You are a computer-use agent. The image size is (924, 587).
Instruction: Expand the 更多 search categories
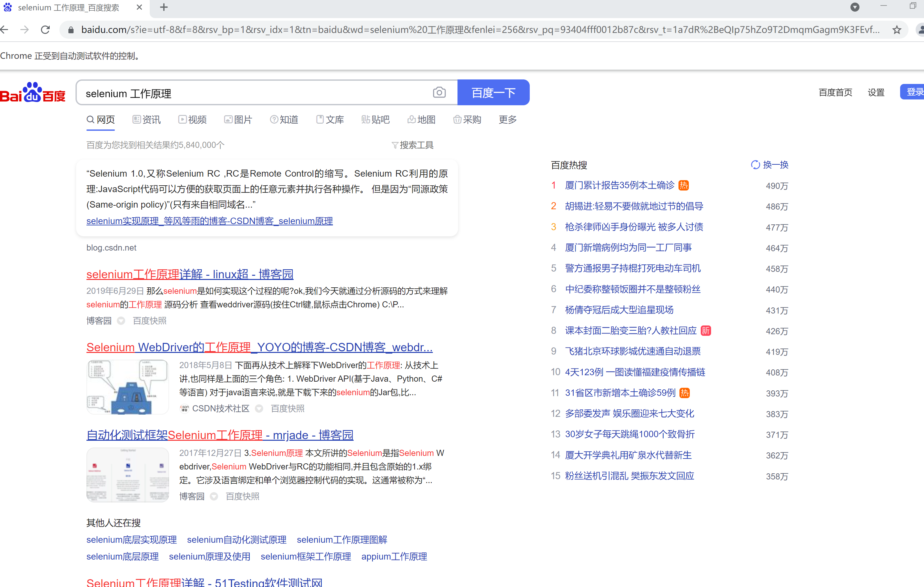pyautogui.click(x=507, y=120)
